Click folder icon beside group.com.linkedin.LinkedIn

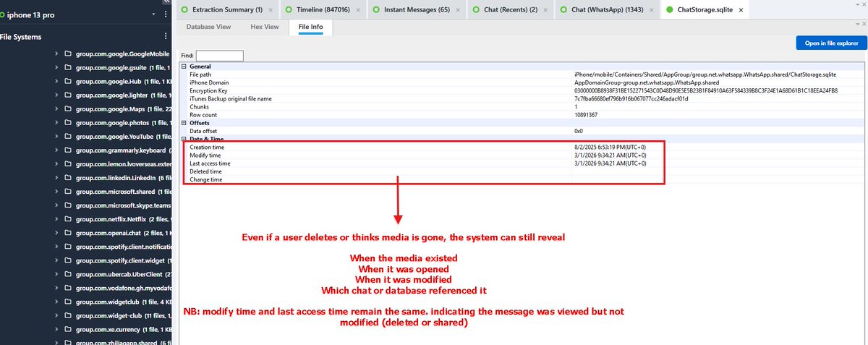point(68,177)
